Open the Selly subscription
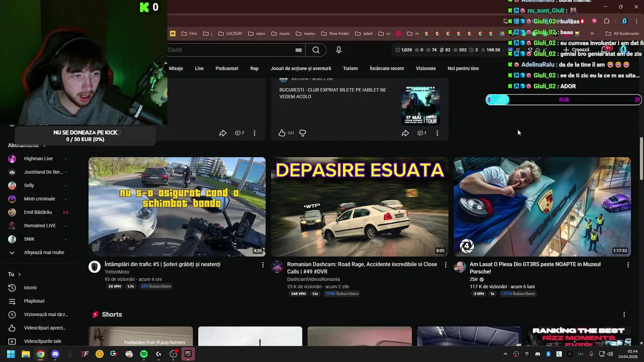 coord(38,186)
